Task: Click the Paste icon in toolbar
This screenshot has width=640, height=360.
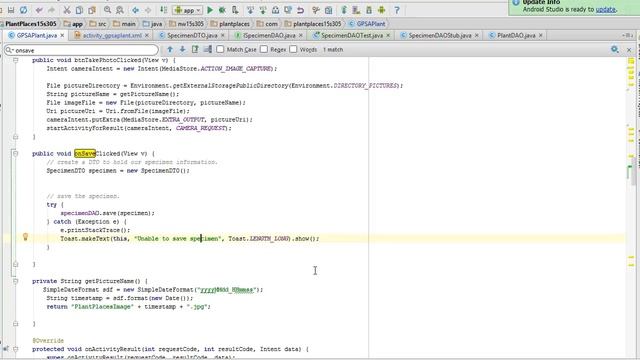Action: (92, 10)
